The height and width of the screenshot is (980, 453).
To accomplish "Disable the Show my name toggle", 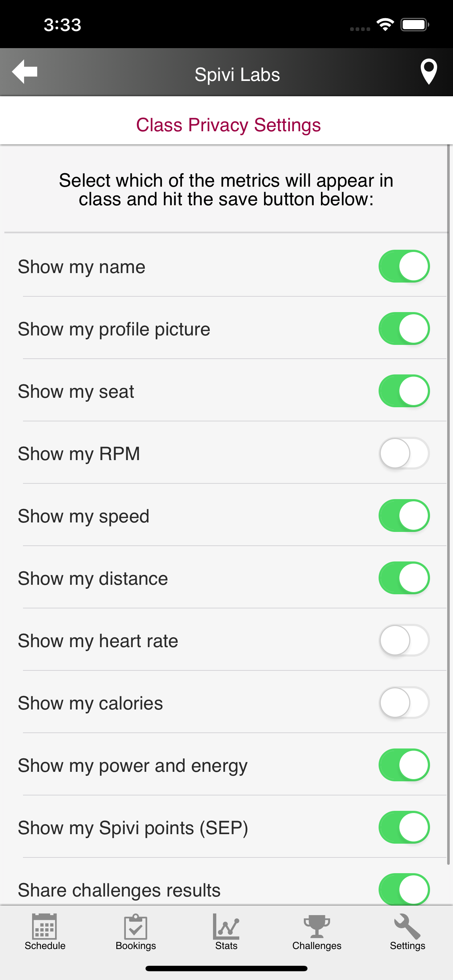I will 404,266.
